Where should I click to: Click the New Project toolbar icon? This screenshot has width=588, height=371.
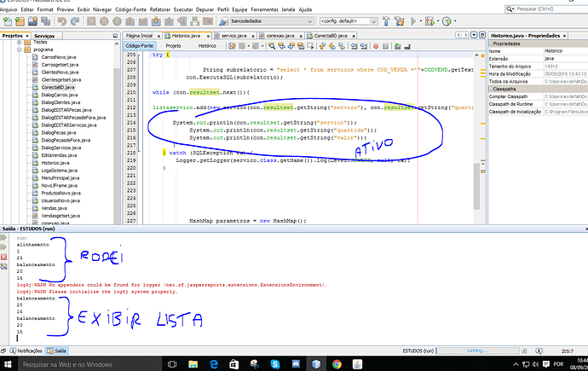pos(20,21)
